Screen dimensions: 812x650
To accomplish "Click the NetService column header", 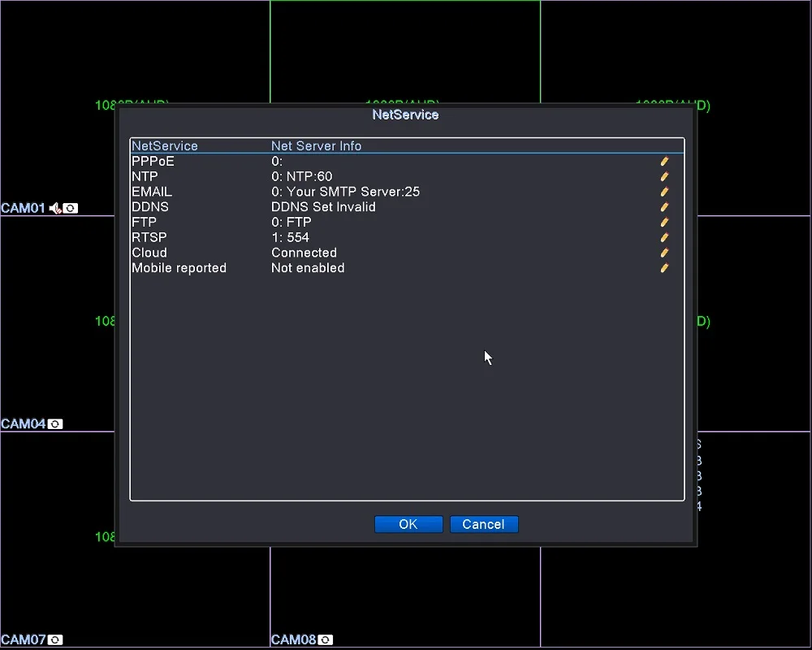I will tap(165, 146).
